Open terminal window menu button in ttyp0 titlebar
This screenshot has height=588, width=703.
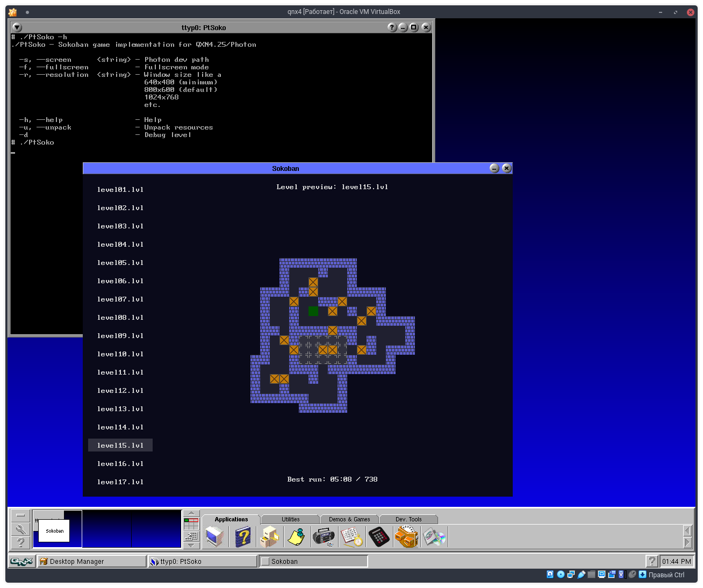point(17,27)
